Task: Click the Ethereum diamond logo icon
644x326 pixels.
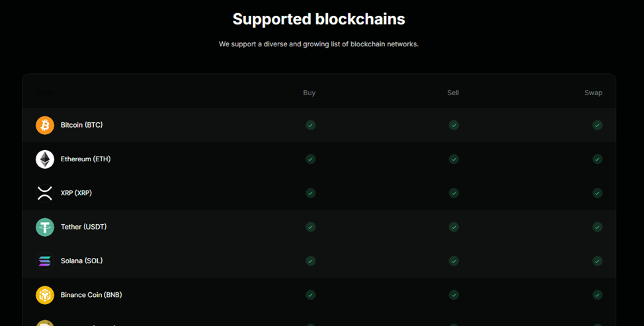Action: pyautogui.click(x=45, y=159)
